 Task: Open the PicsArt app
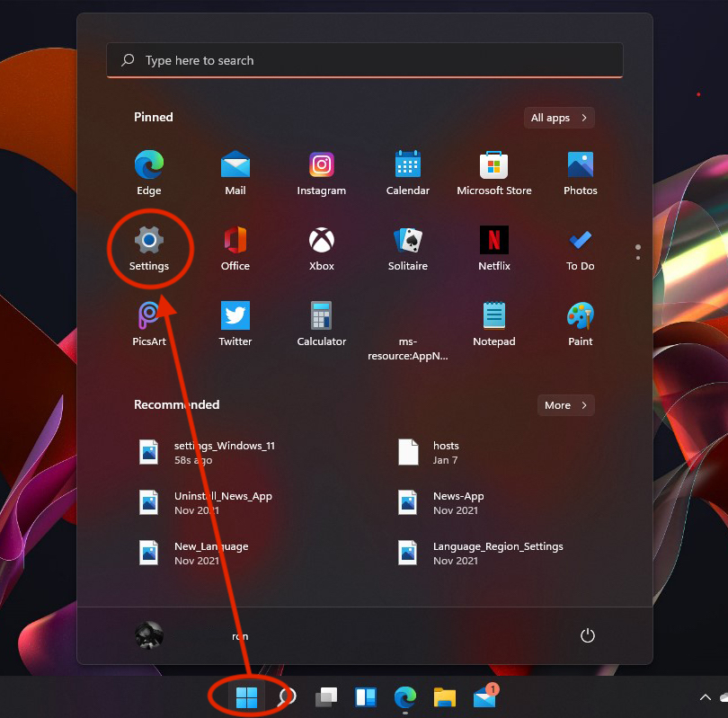pos(149,324)
